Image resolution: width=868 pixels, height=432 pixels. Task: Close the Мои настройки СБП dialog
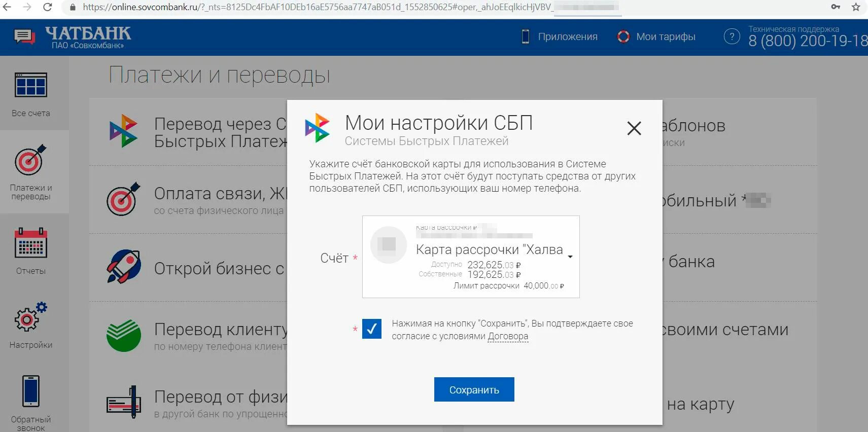pyautogui.click(x=634, y=128)
